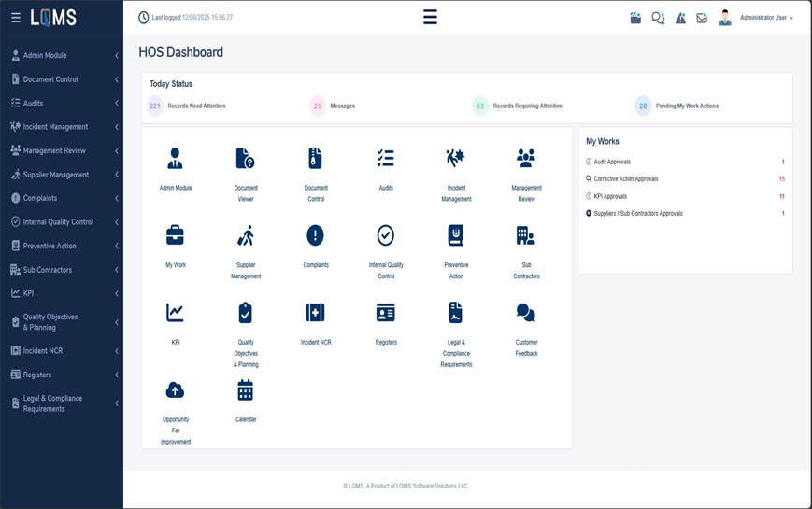Open the Preventive Action dashboard tile
This screenshot has width=812, height=509.
click(x=456, y=251)
